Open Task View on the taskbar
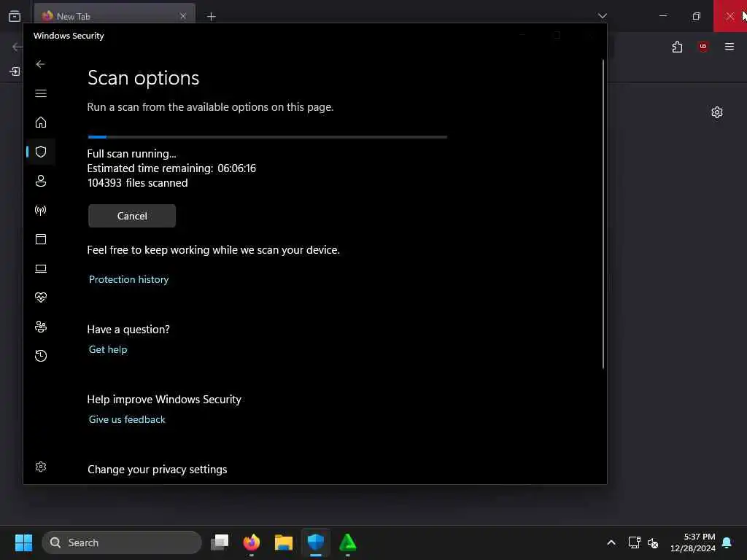Screen dimensions: 747x560 (x=220, y=542)
